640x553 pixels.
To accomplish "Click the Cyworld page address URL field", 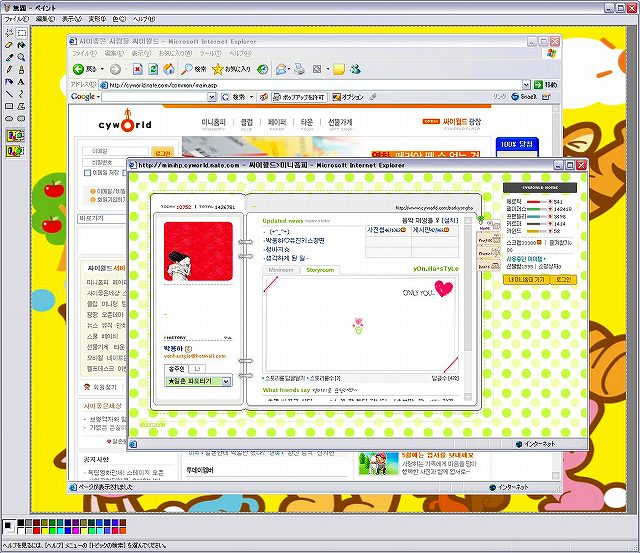I will click(315, 85).
